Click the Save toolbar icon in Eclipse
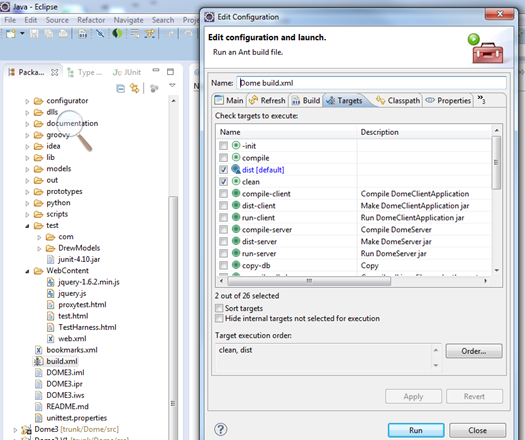The image size is (525, 440). pos(34,33)
